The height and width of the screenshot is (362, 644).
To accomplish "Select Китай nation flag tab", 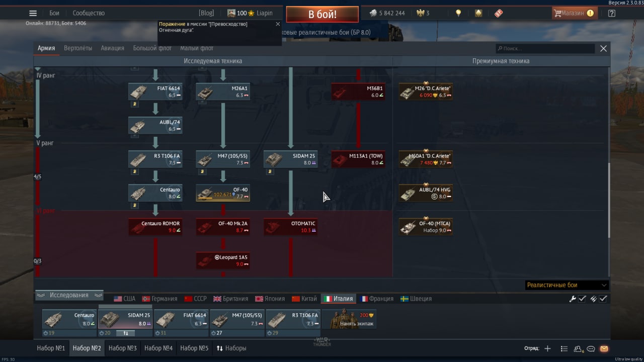I will (304, 299).
